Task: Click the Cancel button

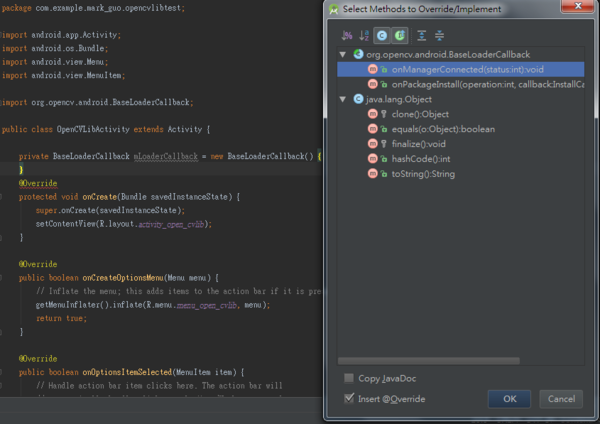Action: click(x=560, y=399)
